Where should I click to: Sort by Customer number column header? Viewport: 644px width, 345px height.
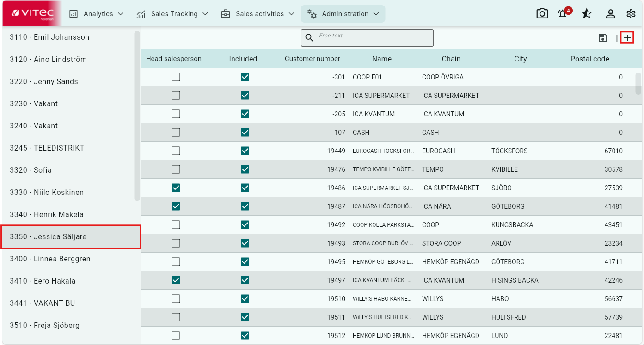(313, 59)
